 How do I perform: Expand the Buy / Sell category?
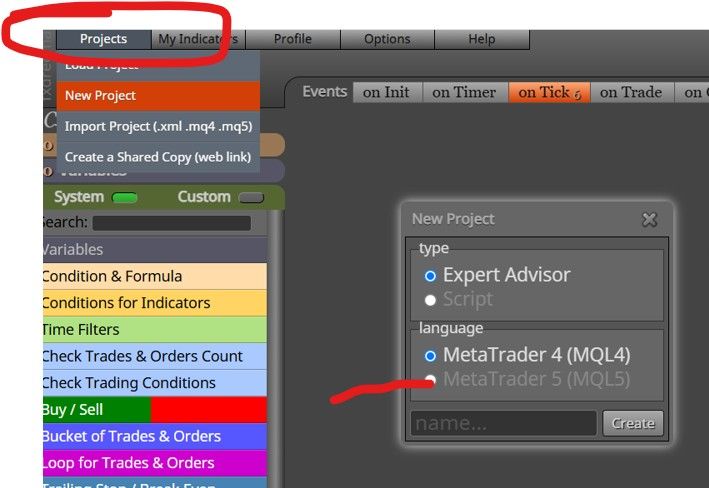155,409
